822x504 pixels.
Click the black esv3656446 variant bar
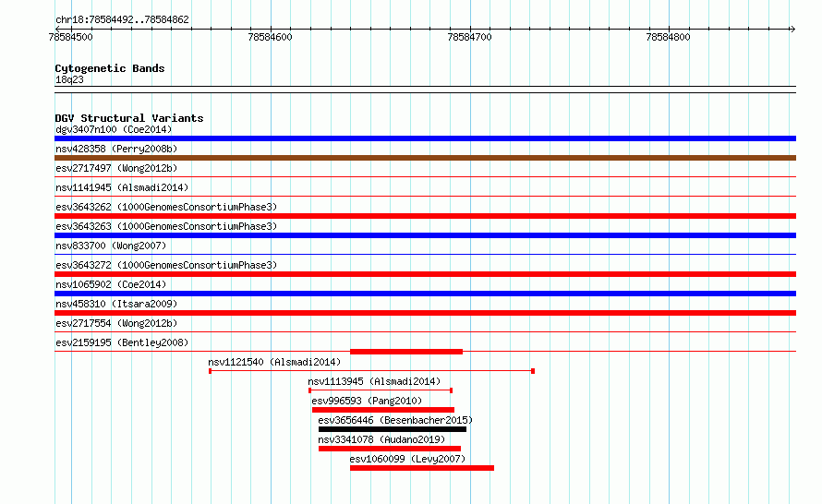pos(393,429)
